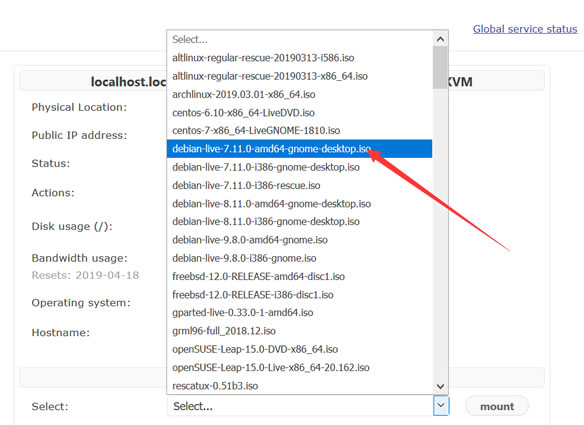Viewport: 584px width, 425px height.
Task: Open the Global service status link
Action: 525,29
